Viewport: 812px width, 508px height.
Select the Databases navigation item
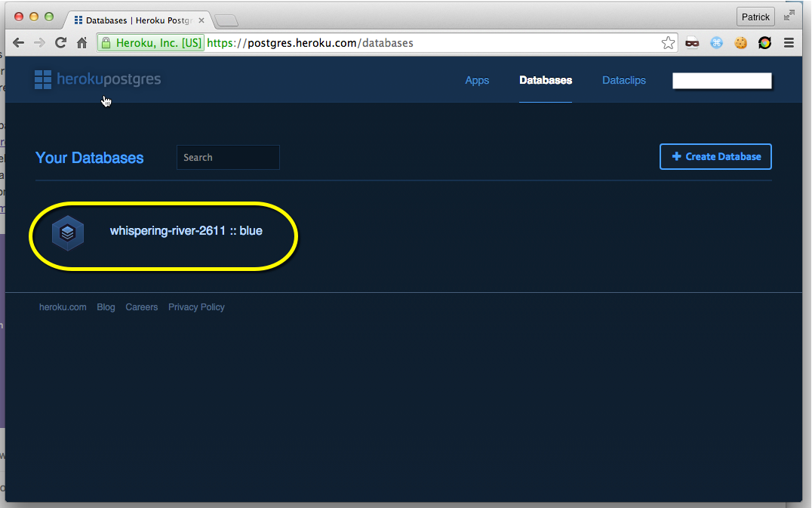click(x=546, y=80)
